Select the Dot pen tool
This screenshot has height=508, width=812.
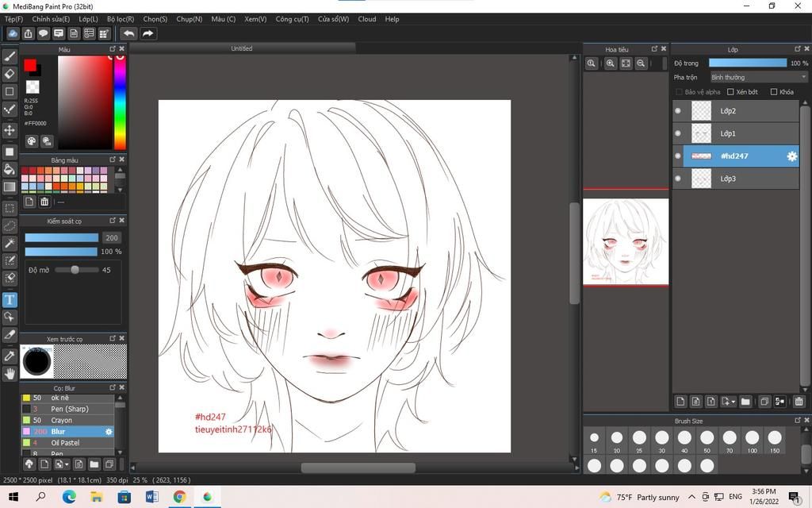click(10, 109)
